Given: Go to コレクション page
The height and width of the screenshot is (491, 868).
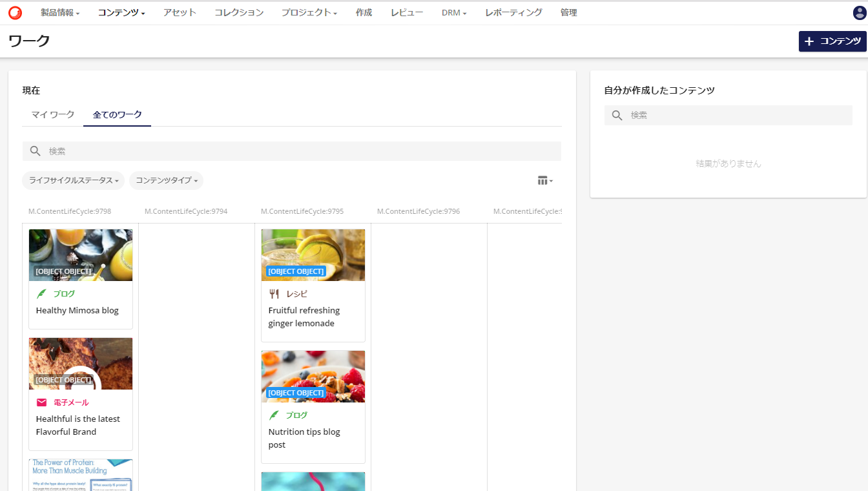Looking at the screenshot, I should point(239,12).
